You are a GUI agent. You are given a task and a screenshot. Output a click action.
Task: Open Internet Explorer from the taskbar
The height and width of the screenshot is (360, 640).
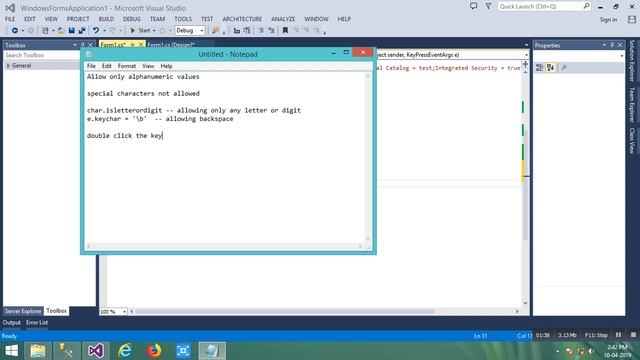[x=125, y=351]
